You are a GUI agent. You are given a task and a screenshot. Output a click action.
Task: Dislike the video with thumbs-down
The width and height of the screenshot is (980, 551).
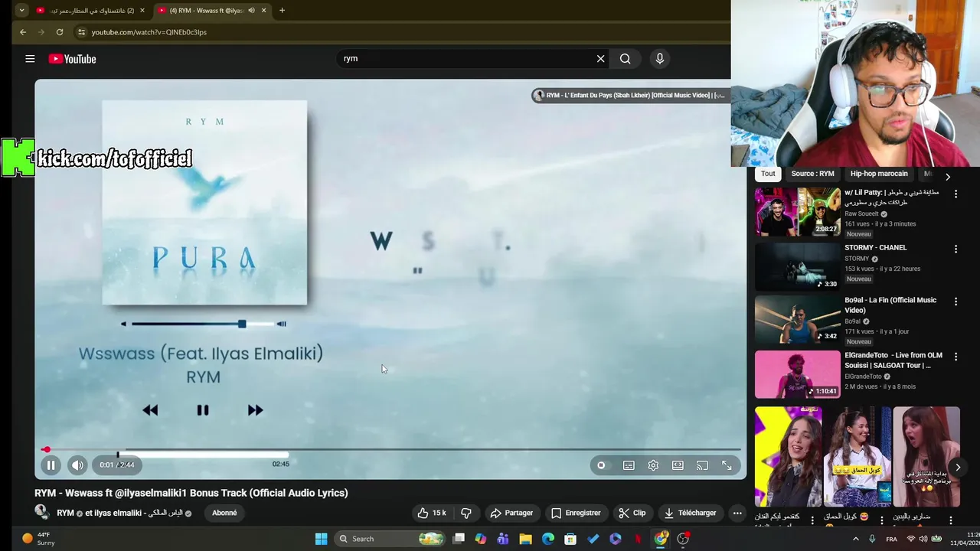click(466, 513)
